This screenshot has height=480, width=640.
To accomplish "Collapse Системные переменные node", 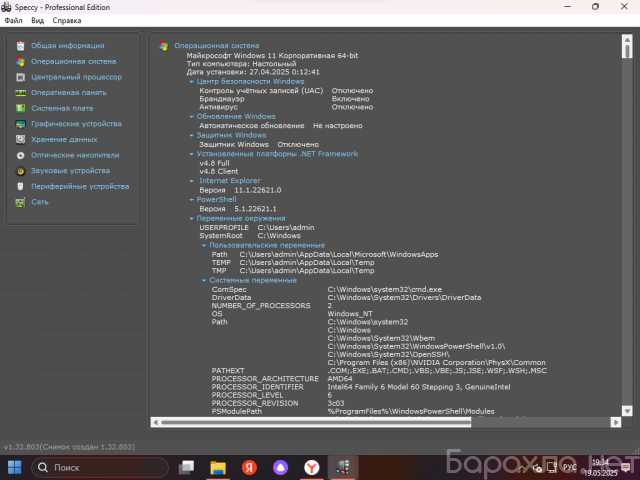I will pos(204,280).
